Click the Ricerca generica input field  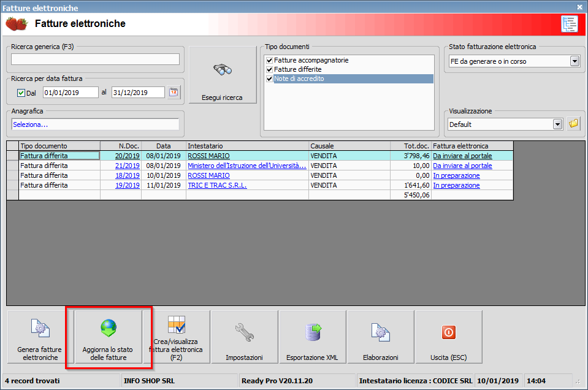click(95, 59)
